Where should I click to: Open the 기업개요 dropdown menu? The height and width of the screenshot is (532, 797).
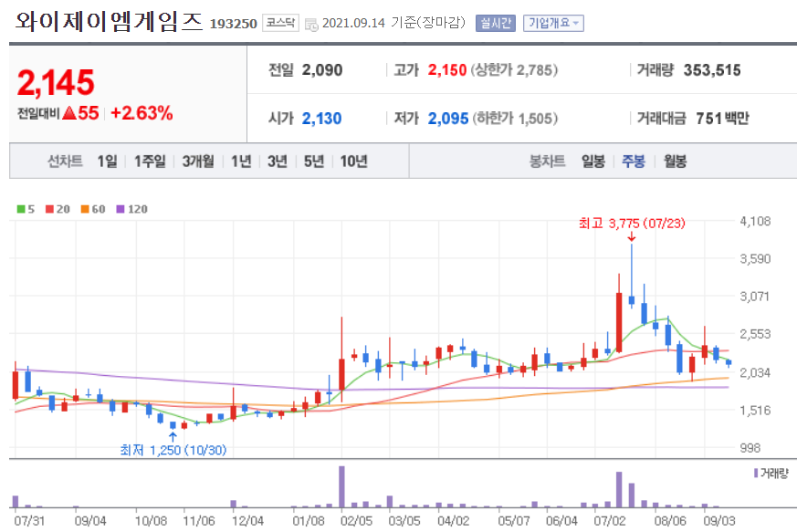[551, 23]
